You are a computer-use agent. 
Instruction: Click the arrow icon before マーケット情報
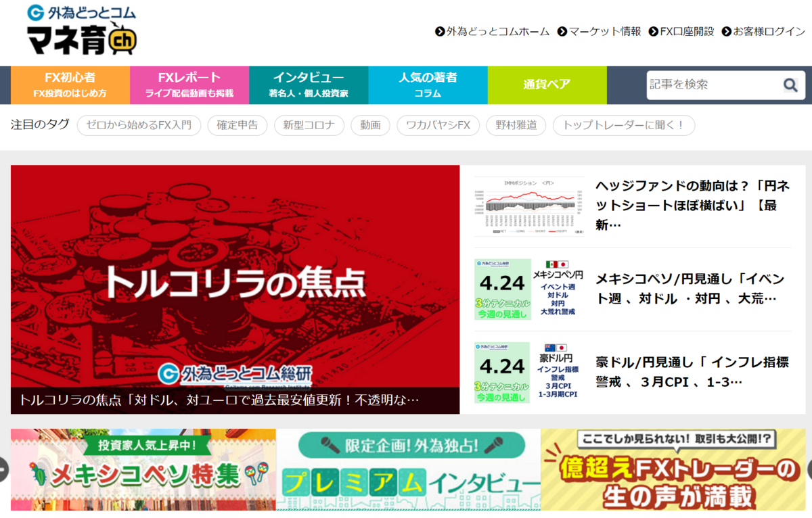pyautogui.click(x=562, y=32)
